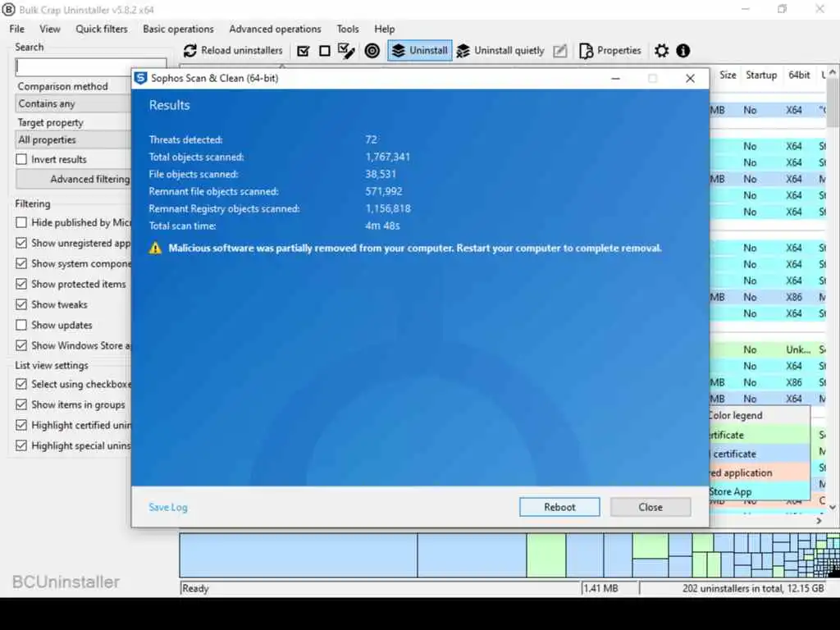
Task: Sort by the 64bit column header
Action: 799,75
